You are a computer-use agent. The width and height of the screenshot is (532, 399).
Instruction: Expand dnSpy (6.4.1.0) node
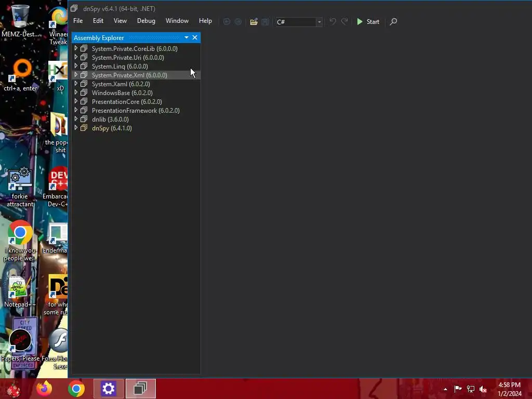tap(76, 128)
